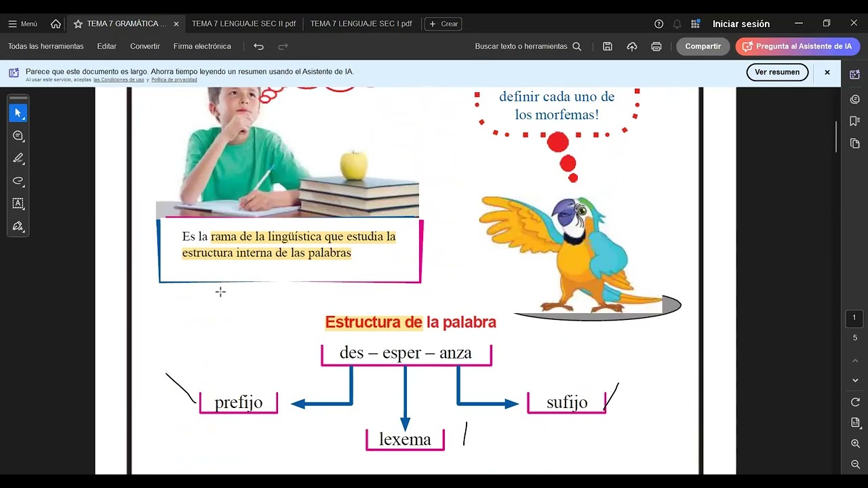
Task: Click the rotate page icon
Action: click(854, 402)
